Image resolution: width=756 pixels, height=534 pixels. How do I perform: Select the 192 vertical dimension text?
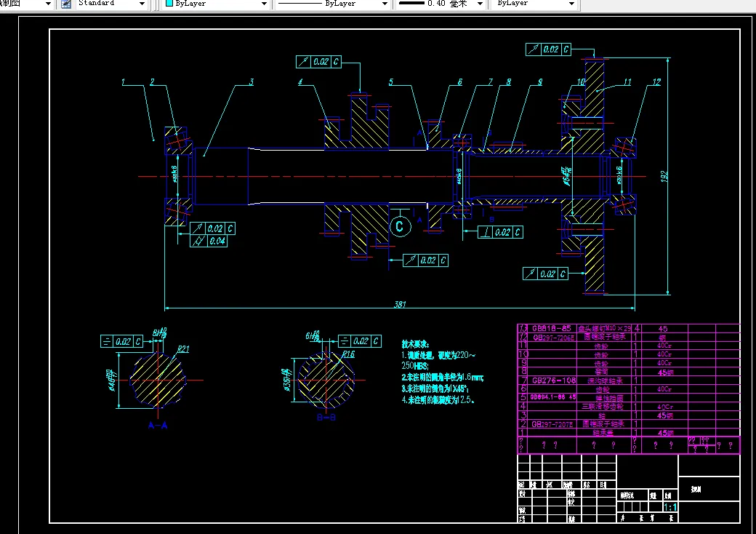tap(664, 177)
